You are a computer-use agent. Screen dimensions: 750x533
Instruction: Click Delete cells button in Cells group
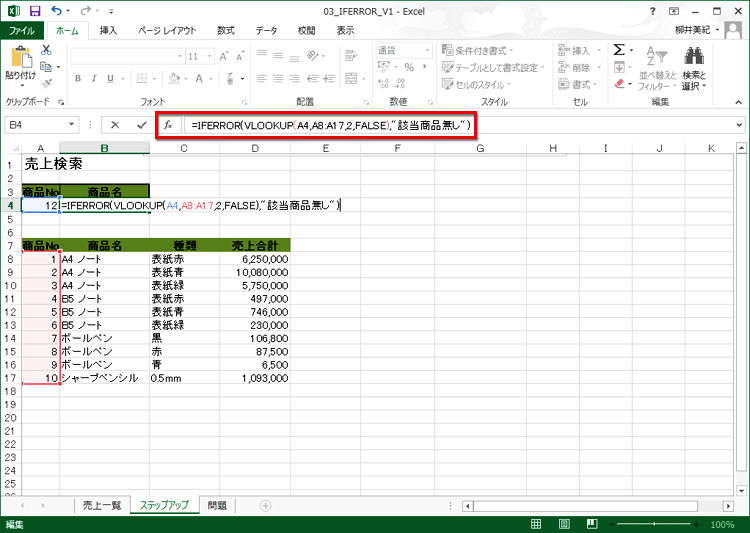[x=579, y=67]
